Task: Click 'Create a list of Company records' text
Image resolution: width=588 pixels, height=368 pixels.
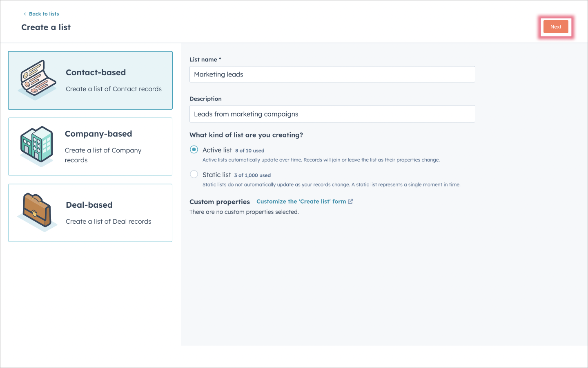Action: tap(103, 155)
